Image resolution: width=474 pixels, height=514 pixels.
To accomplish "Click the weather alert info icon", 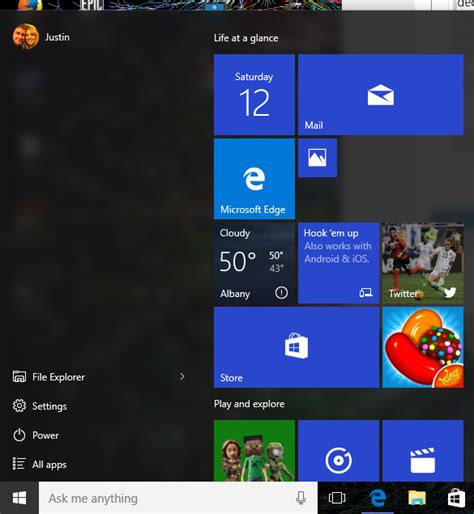I will [281, 293].
